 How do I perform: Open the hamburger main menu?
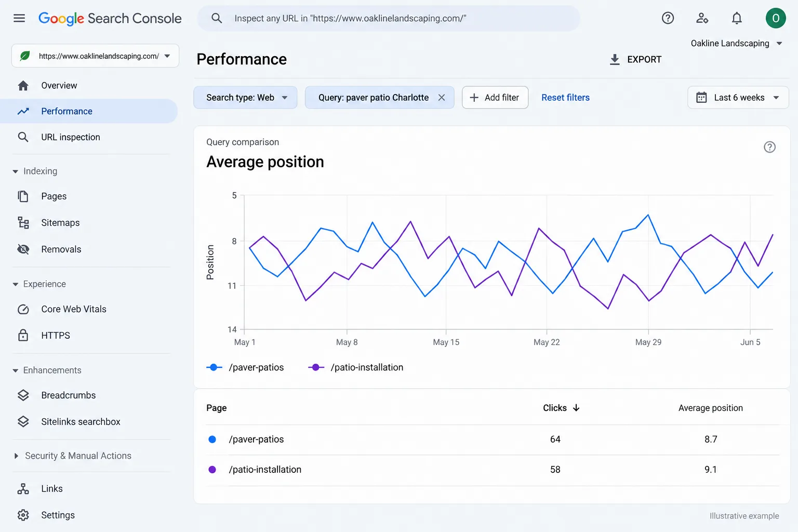tap(19, 18)
